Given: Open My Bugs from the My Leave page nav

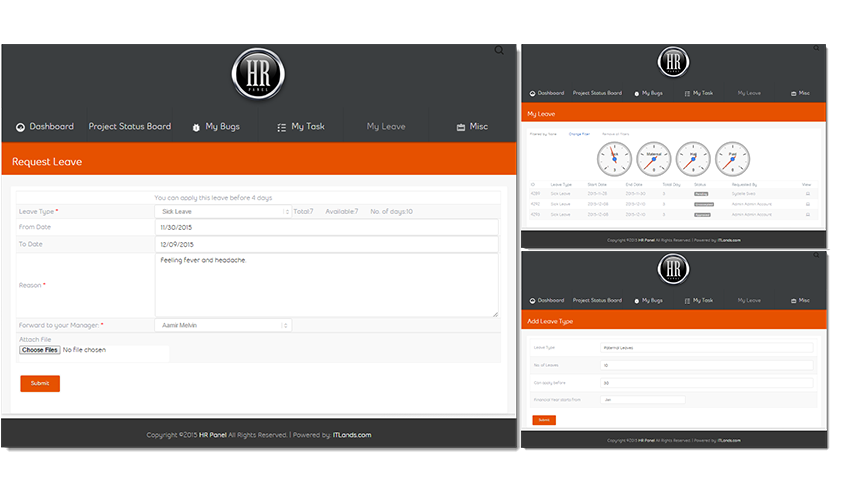Looking at the screenshot, I should [x=648, y=93].
